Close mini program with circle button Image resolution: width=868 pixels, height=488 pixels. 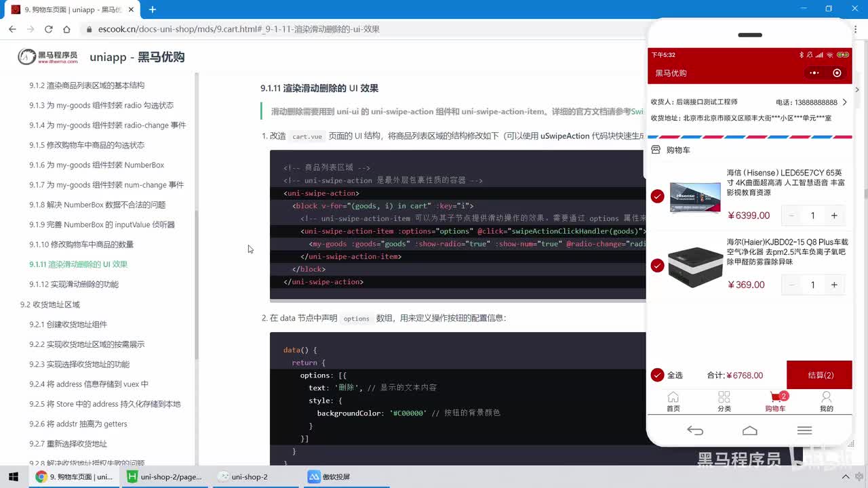(x=837, y=73)
